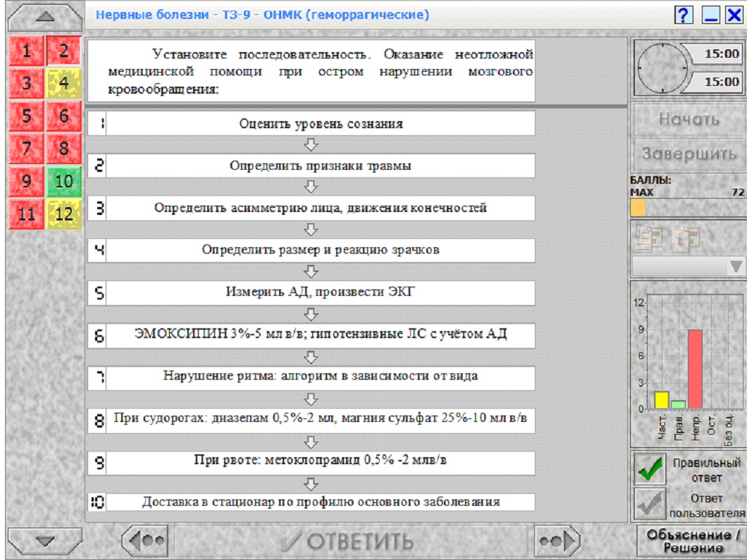Click the Завершить finish button
Screen dimensions: 747x560
689,154
